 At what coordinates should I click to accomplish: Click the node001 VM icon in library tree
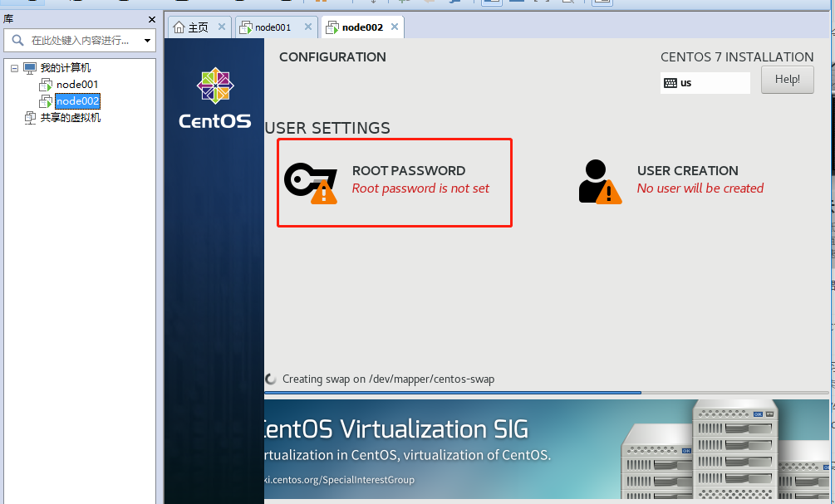click(46, 85)
